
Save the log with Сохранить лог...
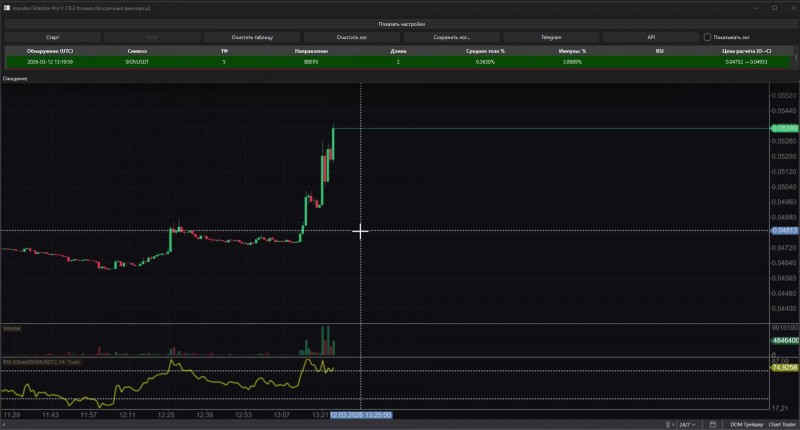452,37
